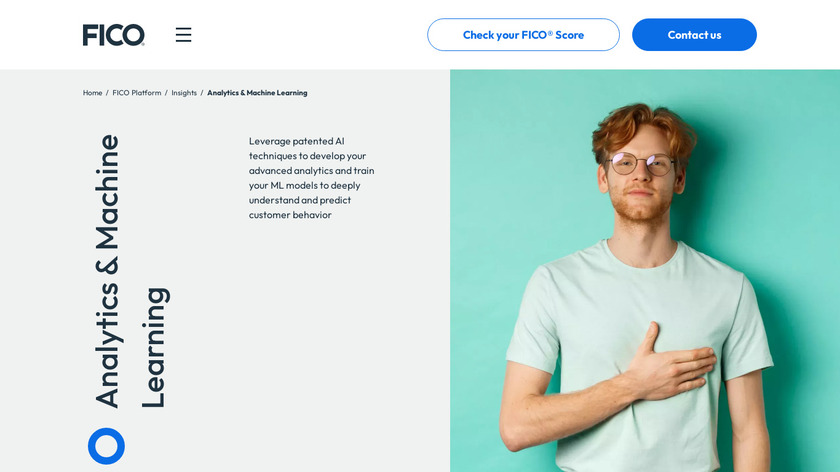Click the blue circle icon below the heading
840x472 pixels.
click(106, 446)
